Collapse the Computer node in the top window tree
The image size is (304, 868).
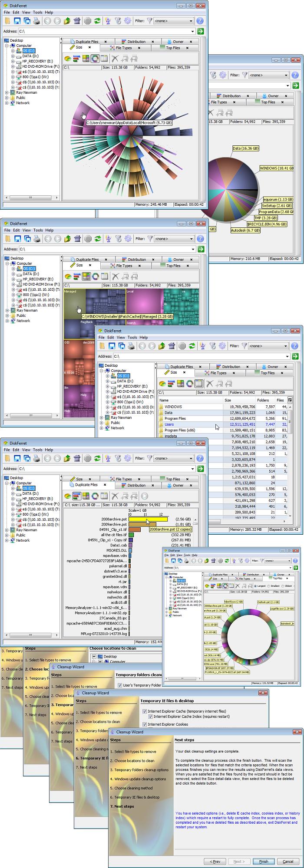coord(7,46)
